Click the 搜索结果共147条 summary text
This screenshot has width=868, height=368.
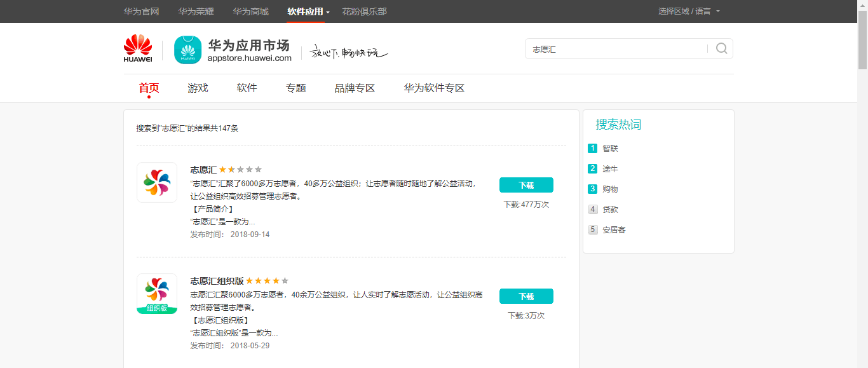pyautogui.click(x=187, y=128)
